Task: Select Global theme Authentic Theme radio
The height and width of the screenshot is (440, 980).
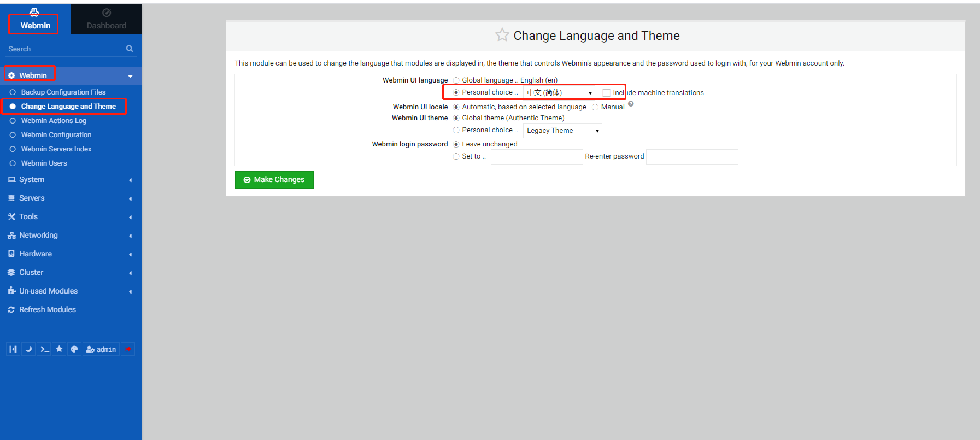Action: (x=456, y=118)
